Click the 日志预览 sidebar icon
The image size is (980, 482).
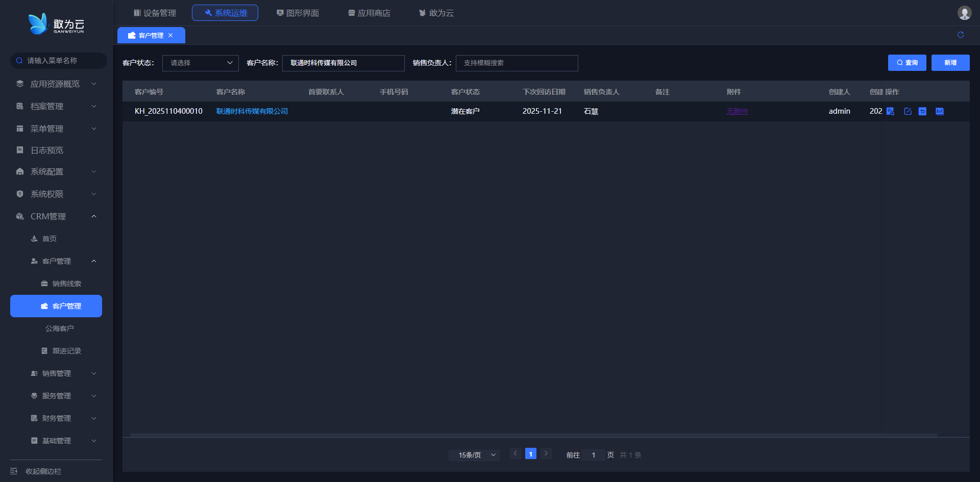(x=20, y=150)
